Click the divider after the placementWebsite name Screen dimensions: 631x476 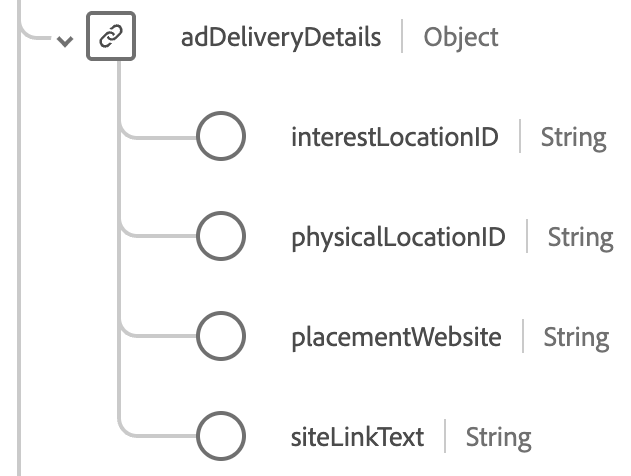click(523, 337)
